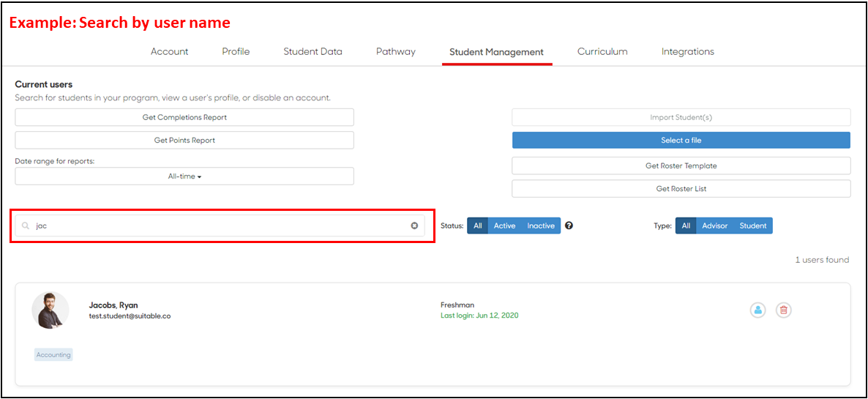
Task: Set Status filter to Inactive
Action: point(541,225)
